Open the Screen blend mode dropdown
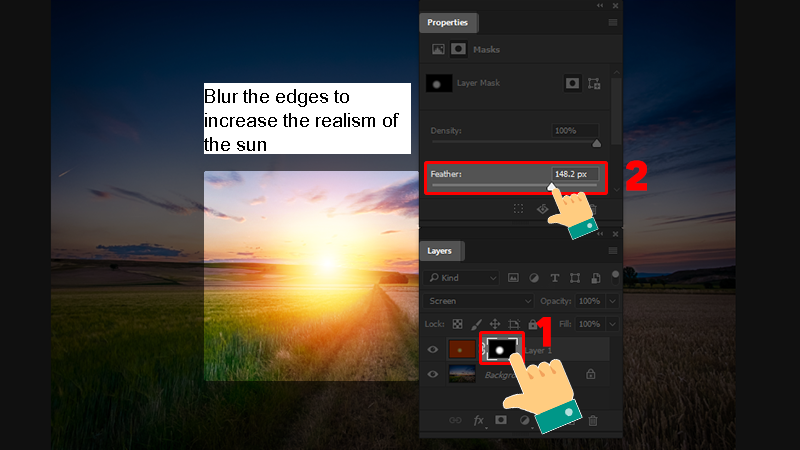 click(478, 301)
